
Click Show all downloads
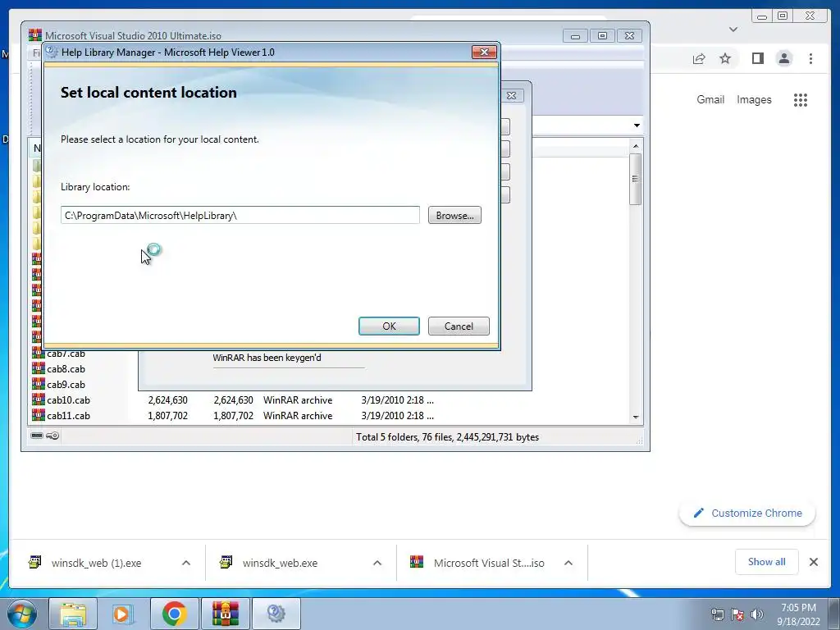767,562
